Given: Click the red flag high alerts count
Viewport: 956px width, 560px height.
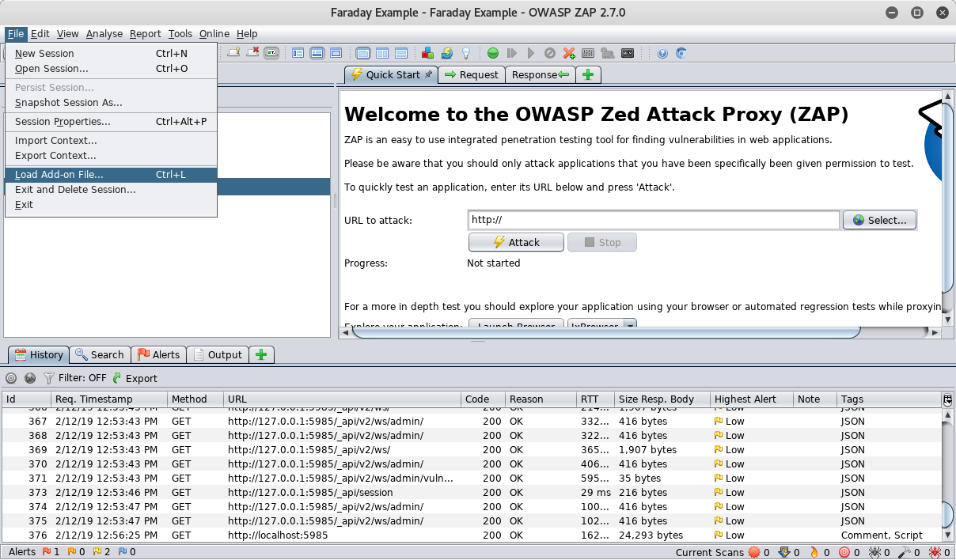Looking at the screenshot, I should click(51, 552).
